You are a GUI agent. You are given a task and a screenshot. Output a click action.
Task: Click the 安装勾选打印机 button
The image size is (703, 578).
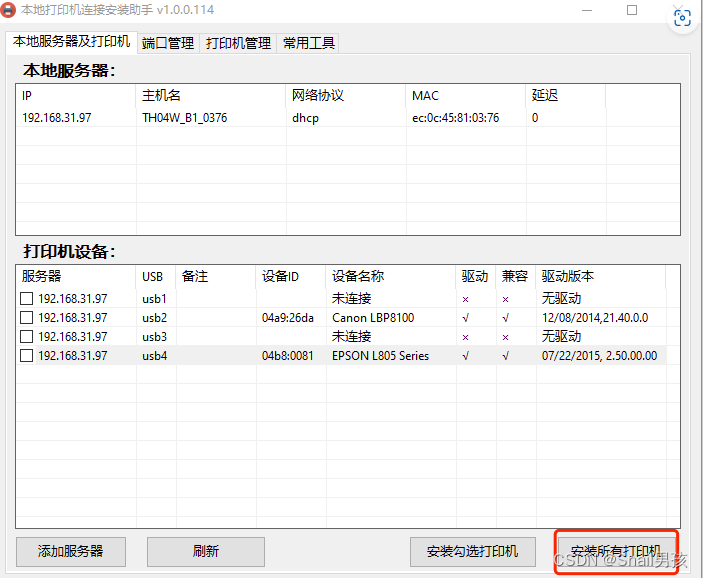pos(473,552)
